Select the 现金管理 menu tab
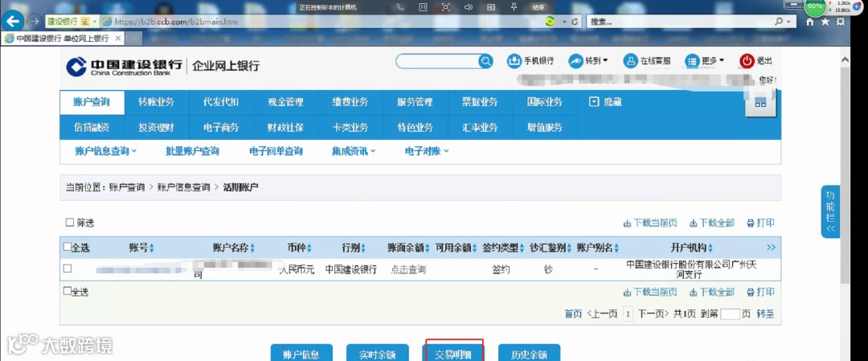The width and height of the screenshot is (868, 361). (x=286, y=102)
